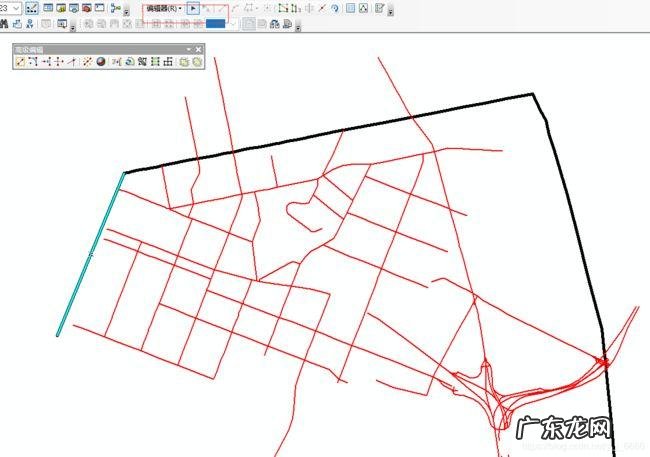Select the Explode Multipart Feature tool
Viewport: 650px width, 457px height.
coord(88,62)
